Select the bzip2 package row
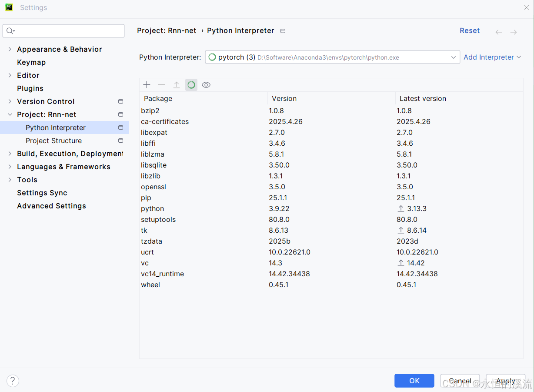This screenshot has width=534, height=392. tap(331, 111)
